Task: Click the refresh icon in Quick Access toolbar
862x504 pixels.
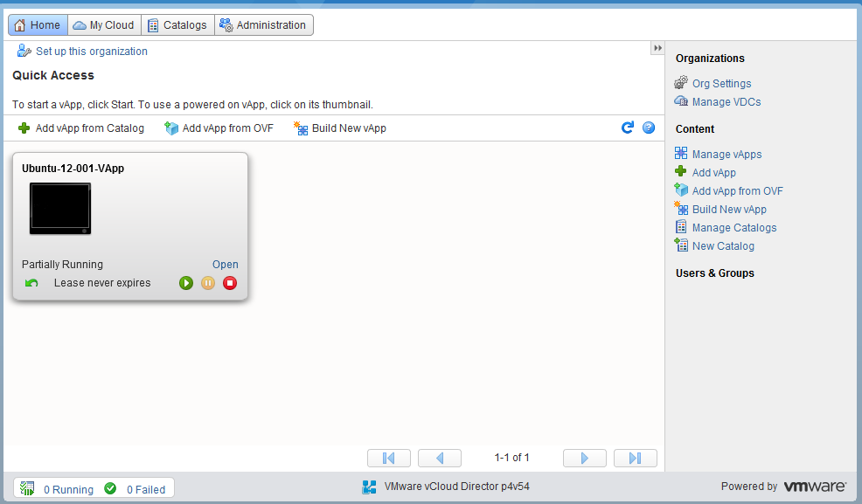Action: click(x=627, y=128)
